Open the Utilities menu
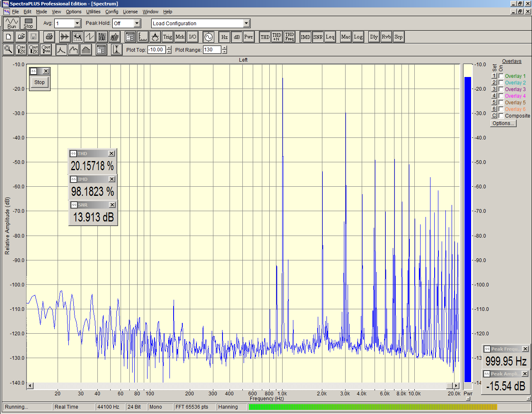Image resolution: width=532 pixels, height=414 pixels. [x=93, y=12]
